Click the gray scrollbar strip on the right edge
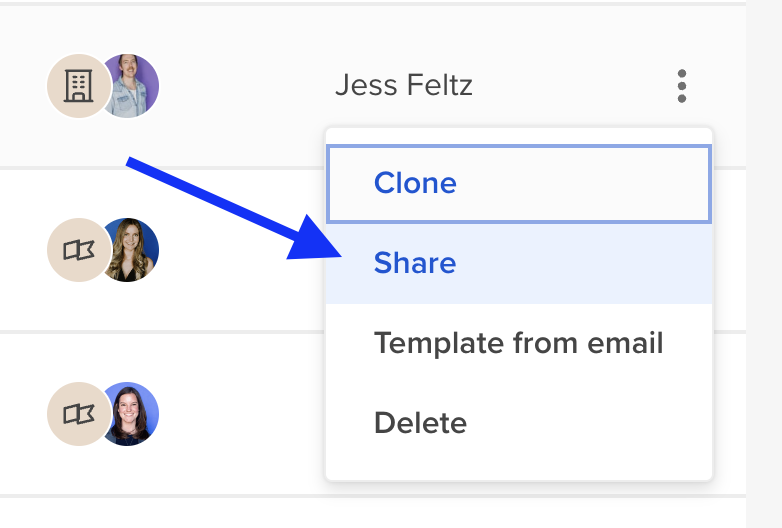 (764, 264)
